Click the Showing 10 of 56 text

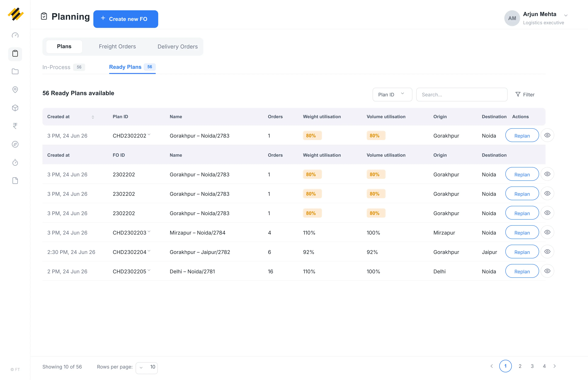tap(62, 367)
